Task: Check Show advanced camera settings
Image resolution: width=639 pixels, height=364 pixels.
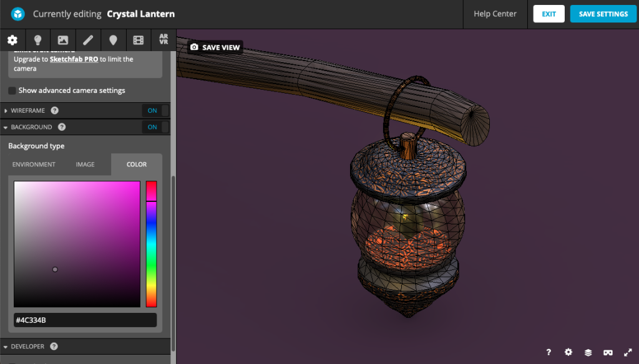Action: 12,90
